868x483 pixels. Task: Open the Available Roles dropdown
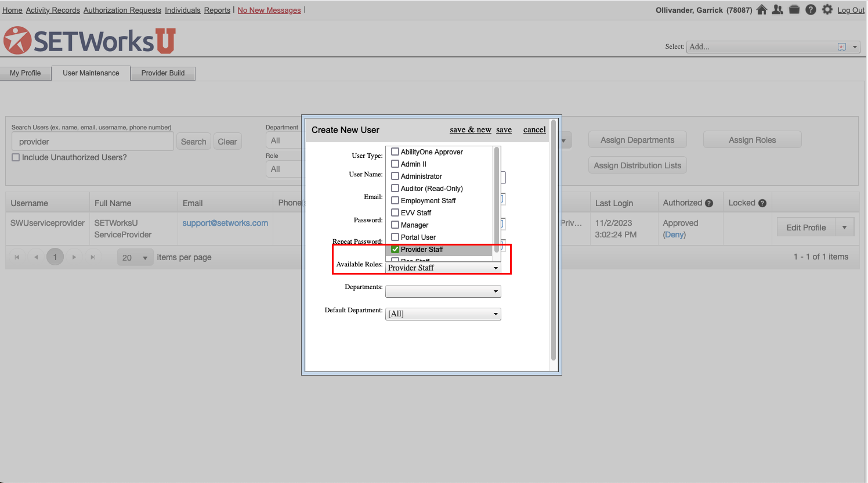[x=443, y=268]
